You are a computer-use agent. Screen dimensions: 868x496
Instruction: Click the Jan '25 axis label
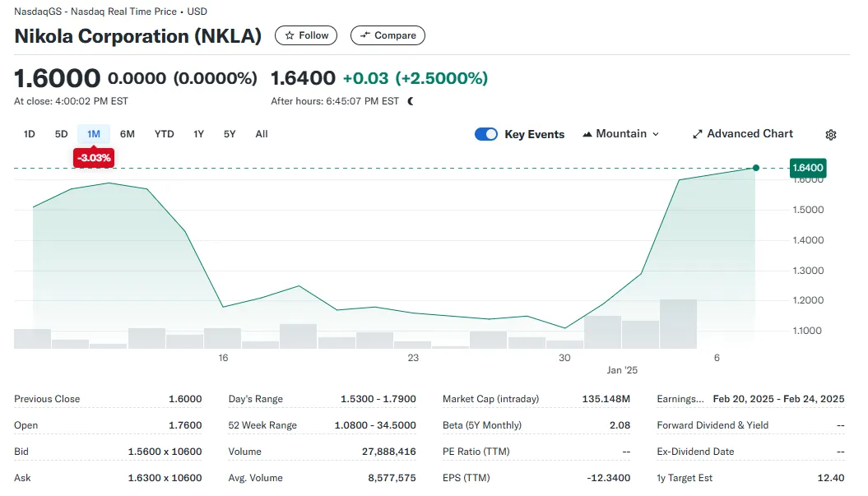(x=622, y=370)
